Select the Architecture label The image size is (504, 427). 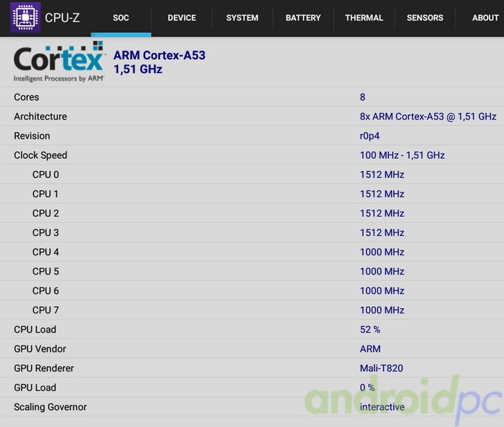pyautogui.click(x=40, y=117)
